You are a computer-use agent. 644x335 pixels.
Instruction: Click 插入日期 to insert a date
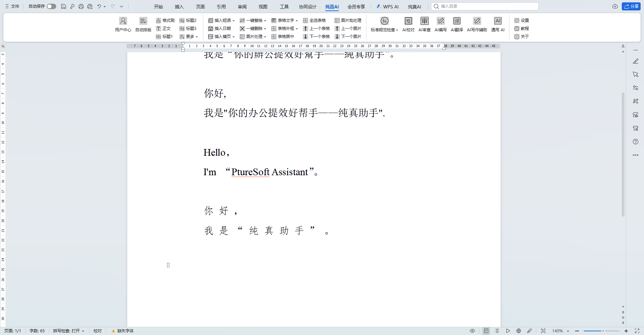point(219,29)
